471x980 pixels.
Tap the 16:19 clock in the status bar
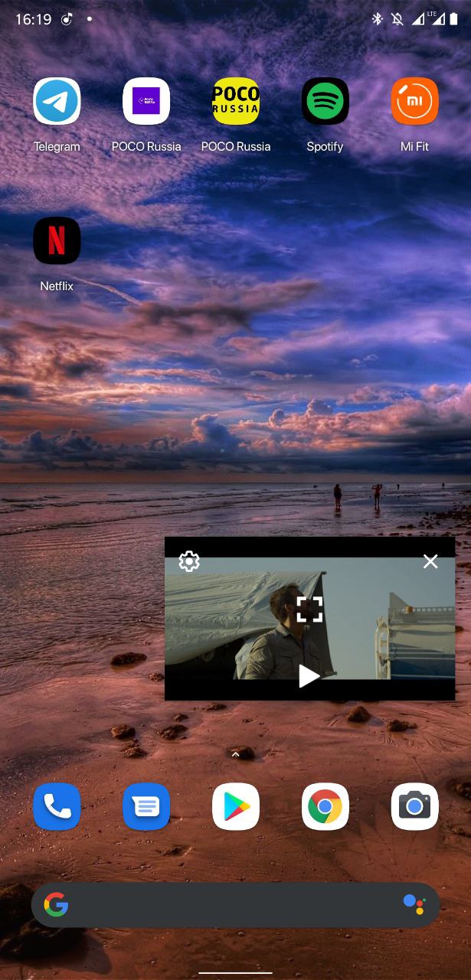pyautogui.click(x=32, y=19)
